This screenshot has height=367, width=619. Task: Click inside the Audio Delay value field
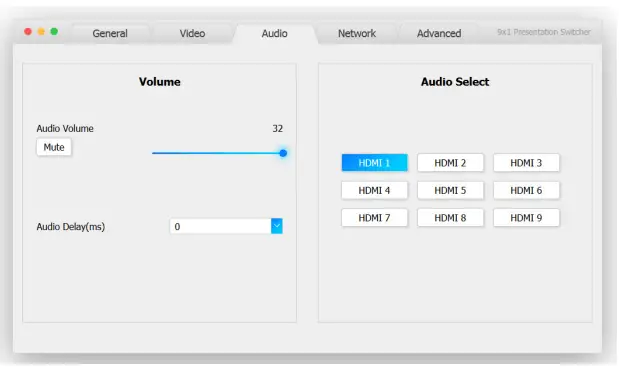tap(220, 226)
